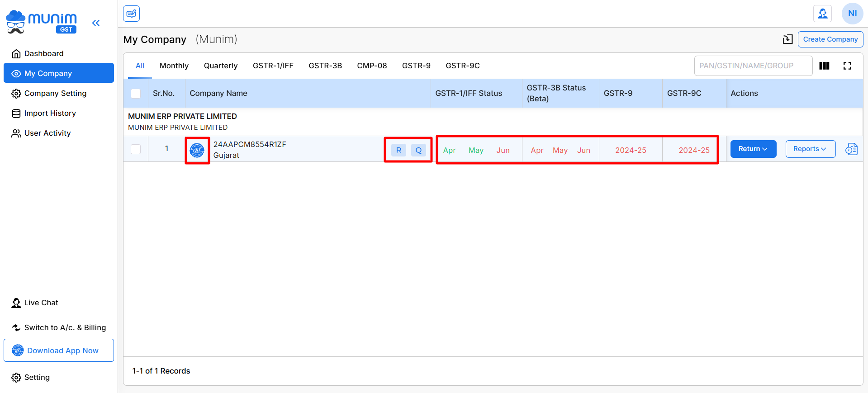Switch to A/c. & Billing

[65, 328]
